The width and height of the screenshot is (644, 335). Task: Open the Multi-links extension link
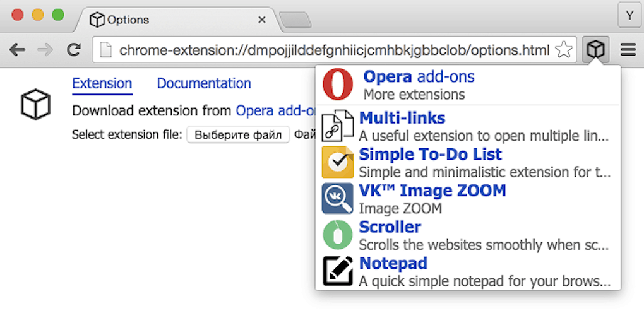click(402, 118)
